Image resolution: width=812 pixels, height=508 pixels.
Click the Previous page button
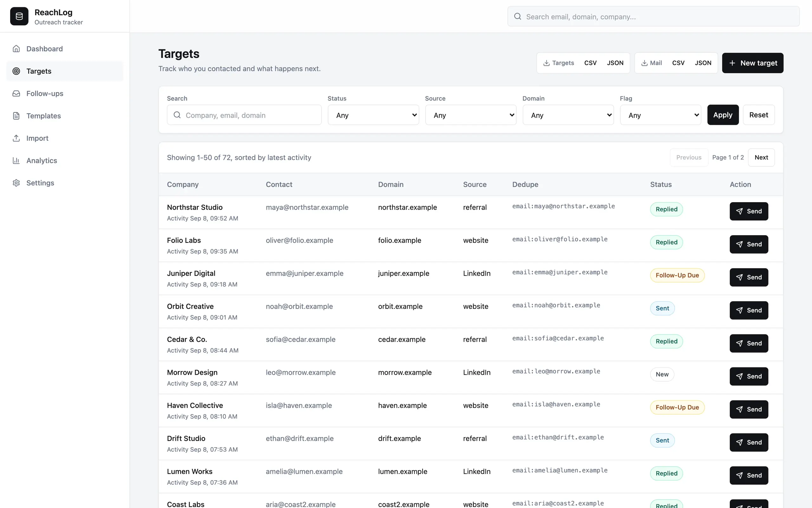tap(689, 157)
